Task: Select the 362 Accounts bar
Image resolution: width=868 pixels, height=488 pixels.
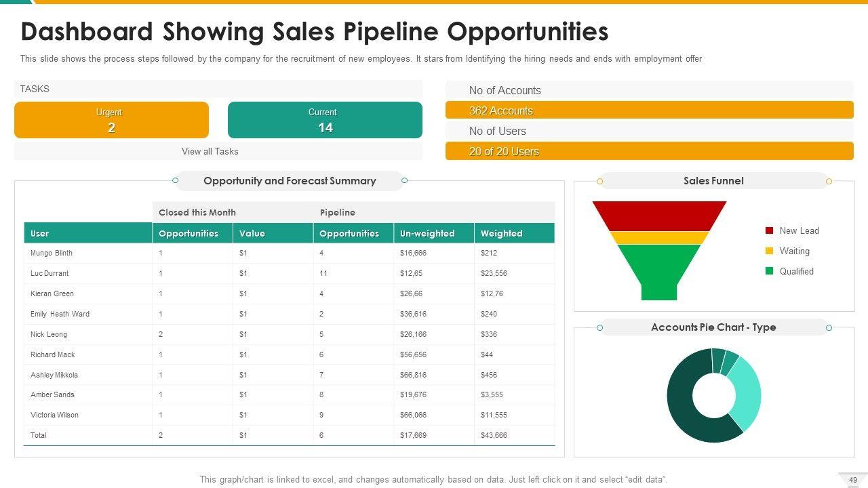Action: coord(649,110)
